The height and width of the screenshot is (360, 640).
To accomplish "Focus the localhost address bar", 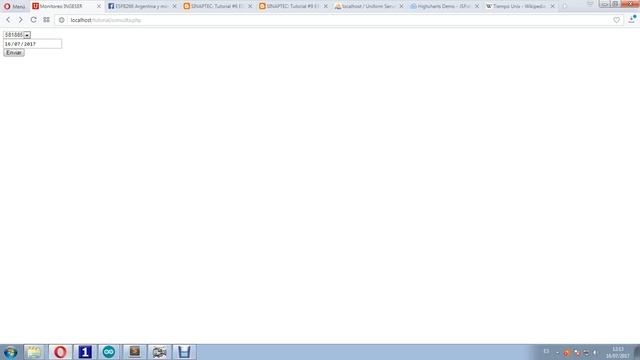I will pyautogui.click(x=339, y=20).
